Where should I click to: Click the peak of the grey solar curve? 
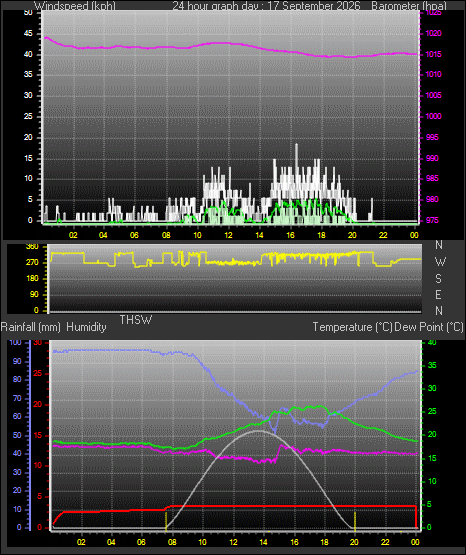[259, 431]
